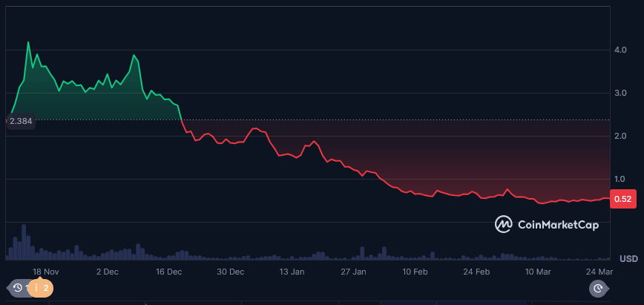Click the clock marker below 24 Mar

tap(598, 287)
